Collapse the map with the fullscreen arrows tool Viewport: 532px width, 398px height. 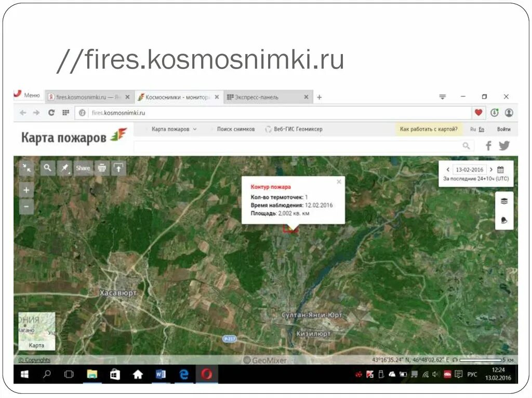(x=26, y=168)
